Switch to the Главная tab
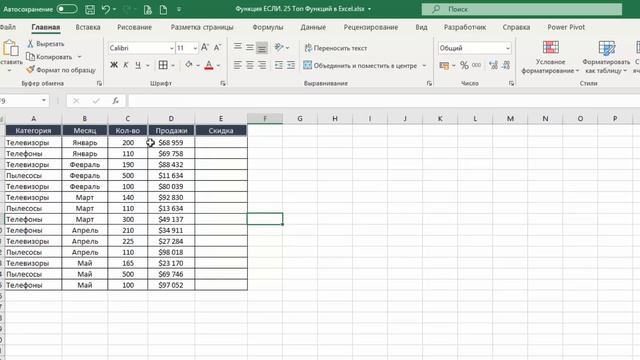Image resolution: width=640 pixels, height=360 pixels. pos(46,27)
